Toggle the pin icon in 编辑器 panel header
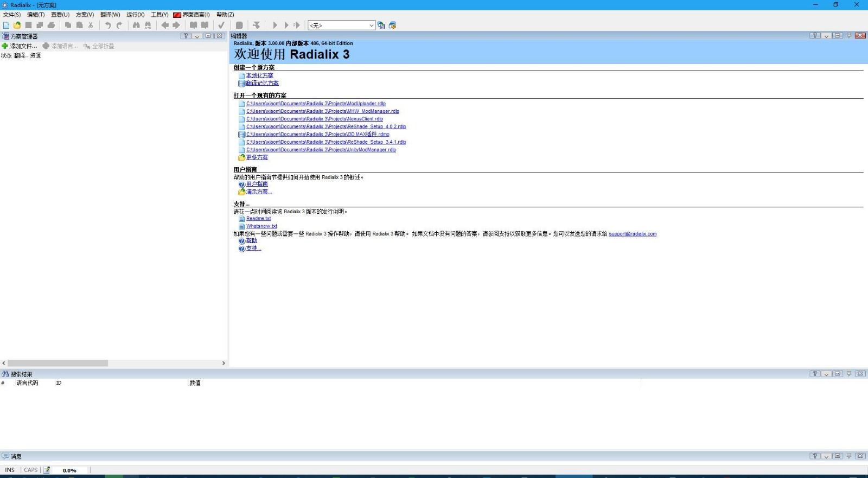The width and height of the screenshot is (868, 478). [849, 36]
